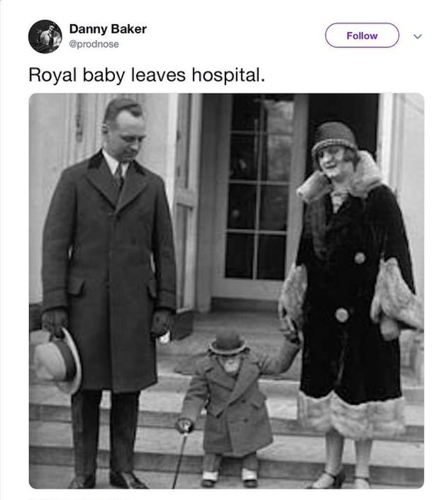Click the Danny Baker display name
The height and width of the screenshot is (500, 448).
(108, 29)
